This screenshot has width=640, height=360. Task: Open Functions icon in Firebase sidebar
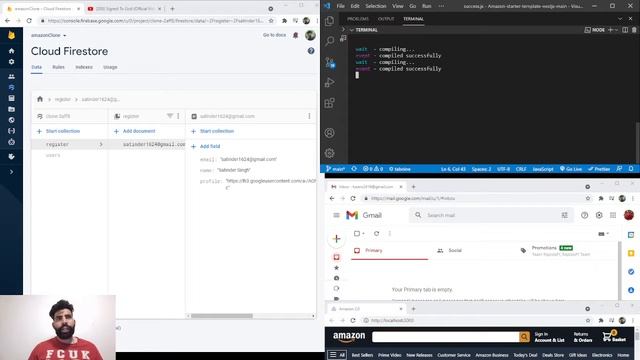point(11,131)
